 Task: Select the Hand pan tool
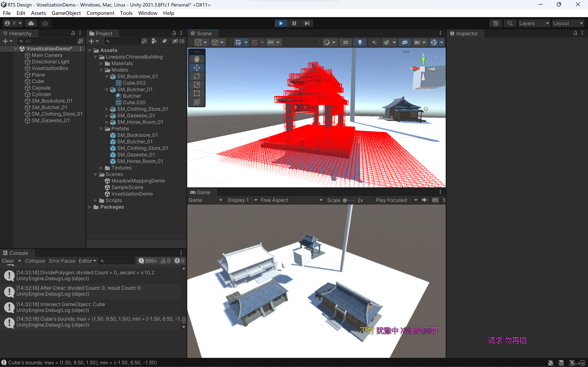[197, 59]
